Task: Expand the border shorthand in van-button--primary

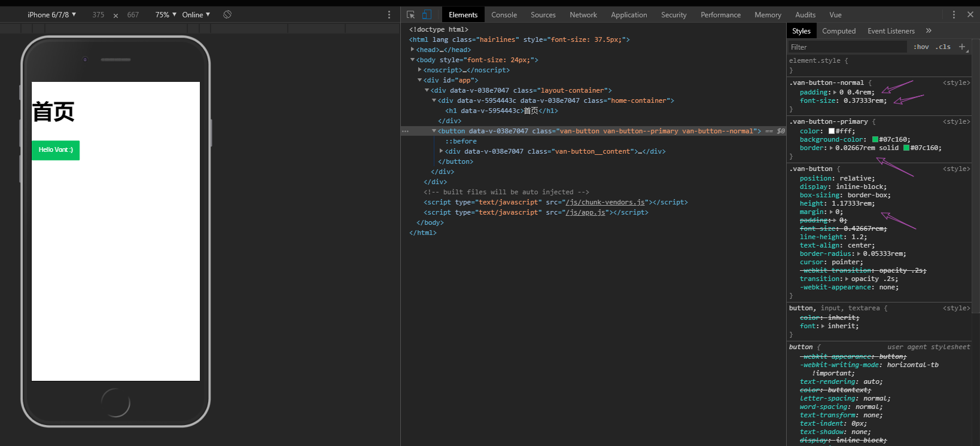Action: pos(830,148)
